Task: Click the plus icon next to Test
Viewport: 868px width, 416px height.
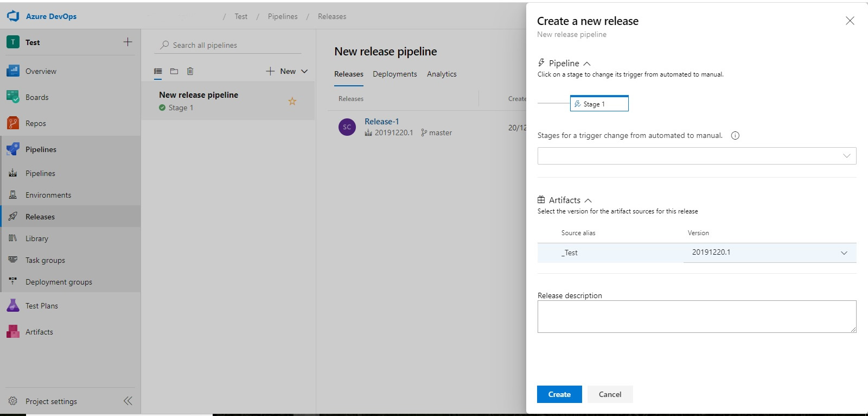Action: click(127, 42)
